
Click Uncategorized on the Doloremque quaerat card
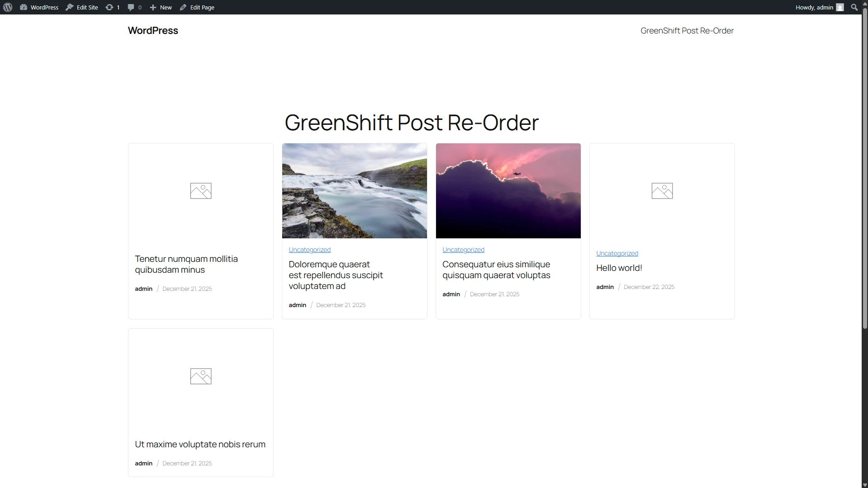(x=310, y=250)
